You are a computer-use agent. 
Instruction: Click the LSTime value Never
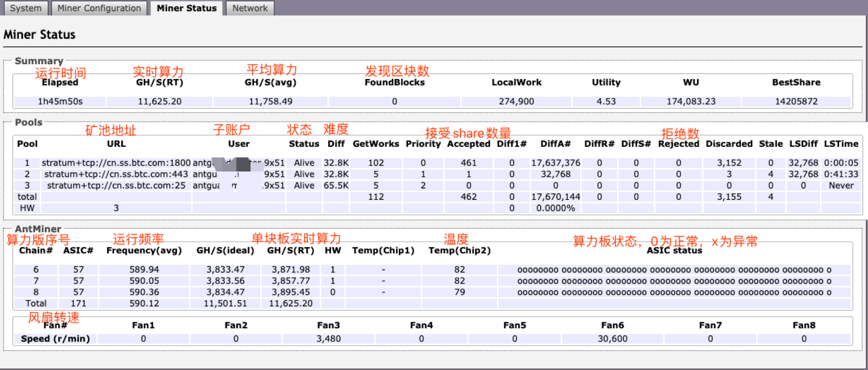(x=841, y=185)
